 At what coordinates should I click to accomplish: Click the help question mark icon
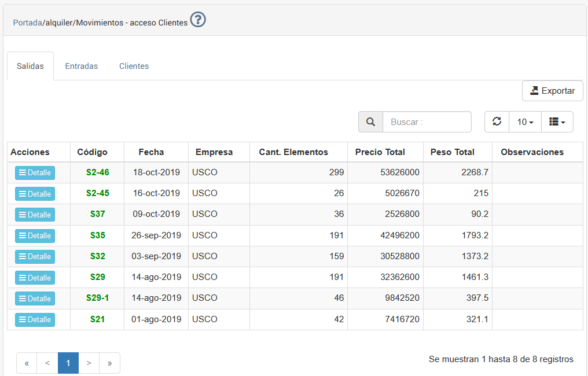point(198,20)
